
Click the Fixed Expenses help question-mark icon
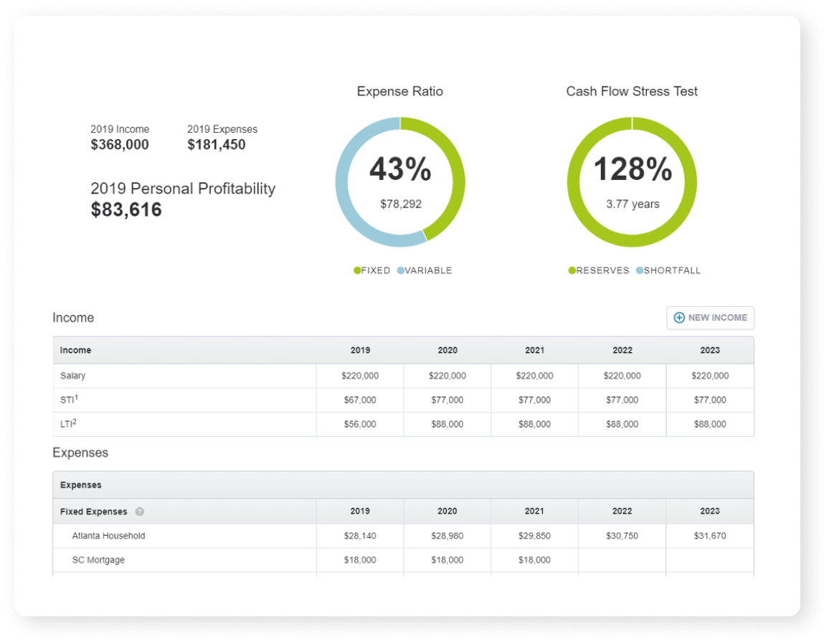tap(140, 512)
